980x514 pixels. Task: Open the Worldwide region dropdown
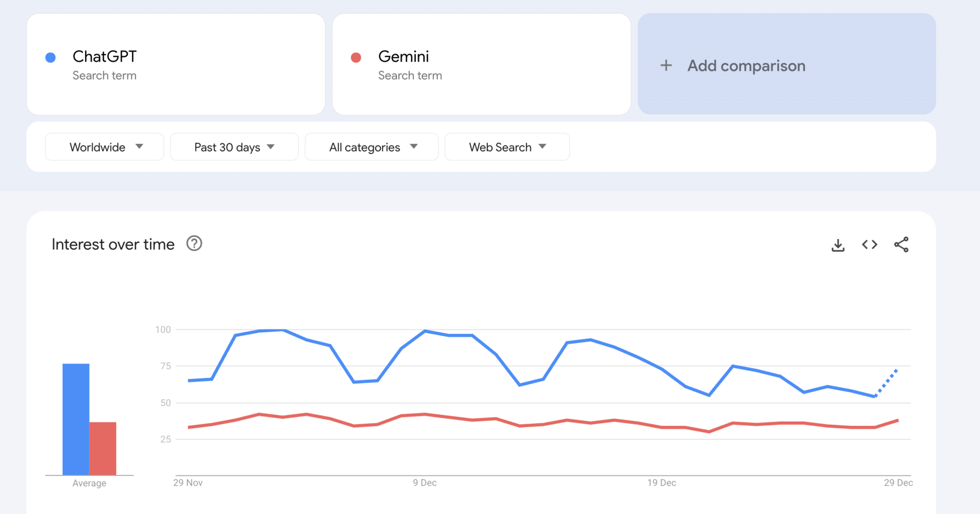coord(105,147)
